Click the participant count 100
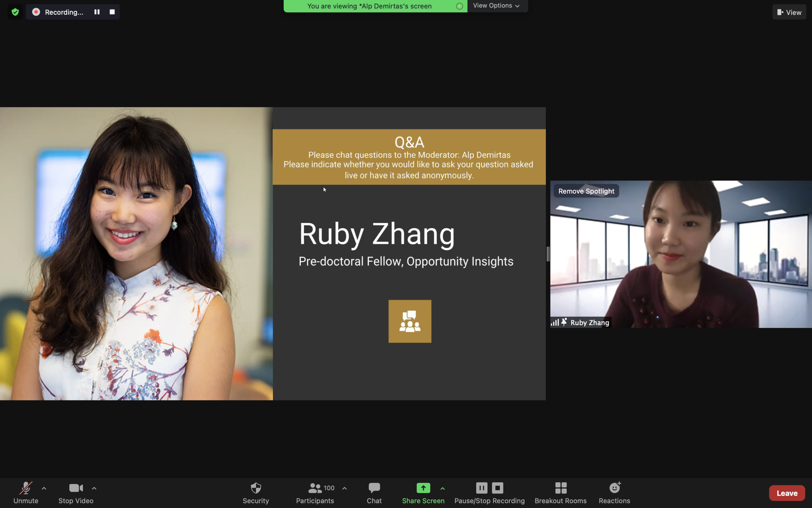The width and height of the screenshot is (812, 508). [x=329, y=488]
